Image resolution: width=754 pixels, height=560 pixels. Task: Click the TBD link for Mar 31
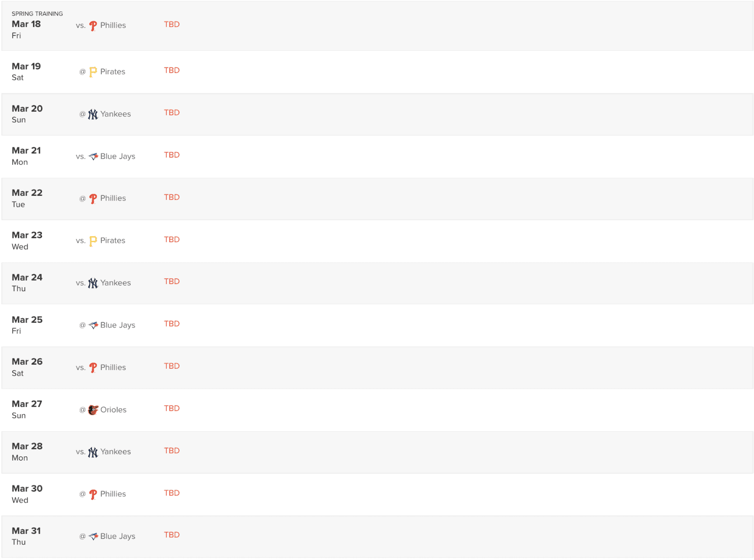(172, 535)
